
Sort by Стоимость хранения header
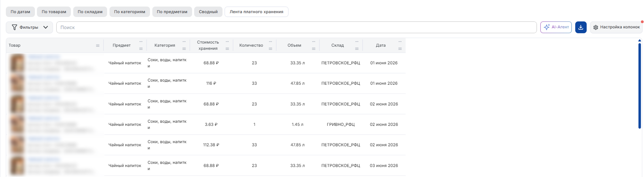pos(208,45)
